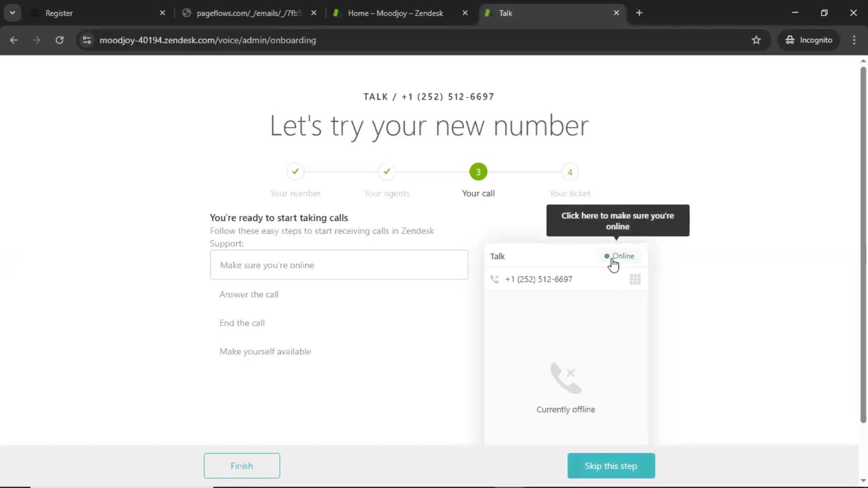Image resolution: width=868 pixels, height=488 pixels.
Task: Select the Make yourself available step
Action: 265,352
